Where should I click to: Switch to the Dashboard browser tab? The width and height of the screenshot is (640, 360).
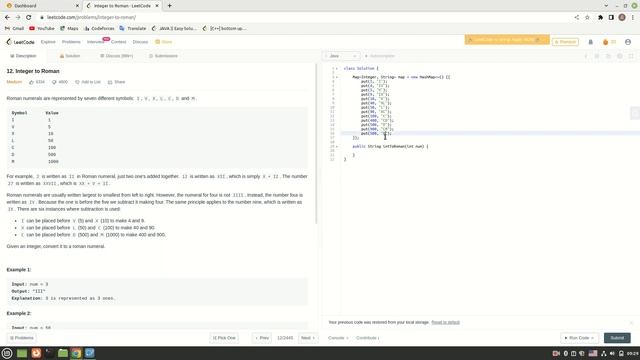point(41,6)
